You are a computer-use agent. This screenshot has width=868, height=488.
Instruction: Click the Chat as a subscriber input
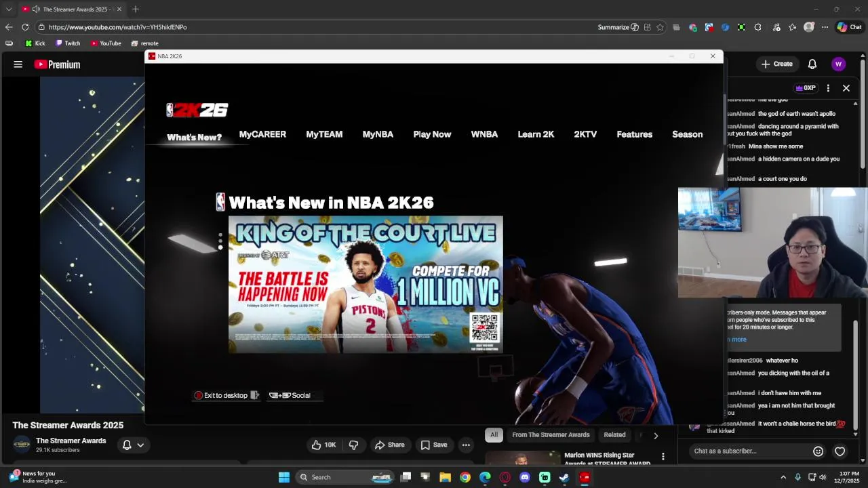749,451
